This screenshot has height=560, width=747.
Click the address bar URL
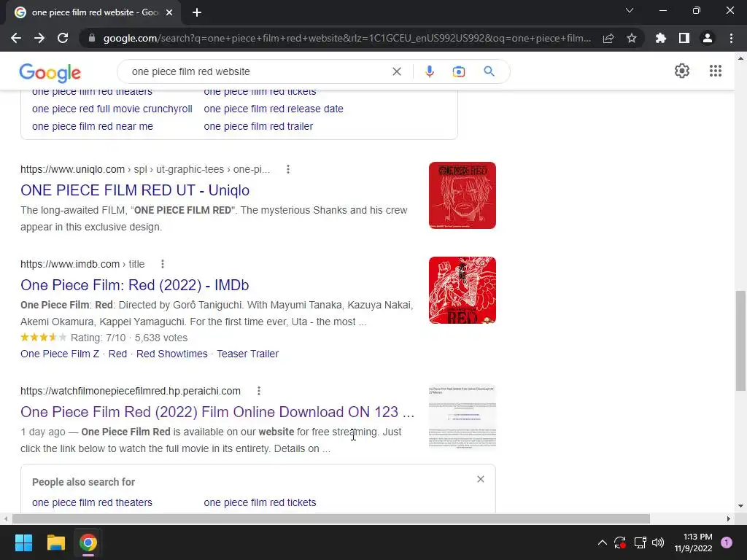click(x=347, y=38)
